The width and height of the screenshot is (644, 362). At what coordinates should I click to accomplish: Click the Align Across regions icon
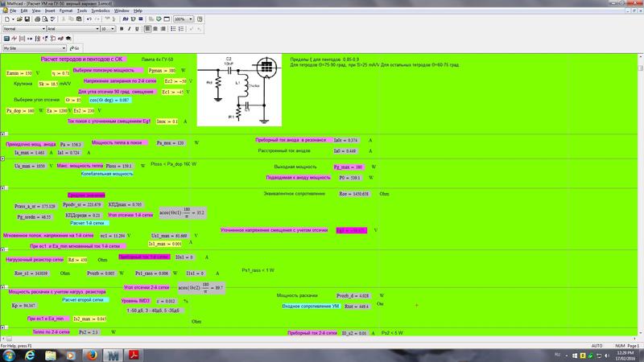pos(107,19)
